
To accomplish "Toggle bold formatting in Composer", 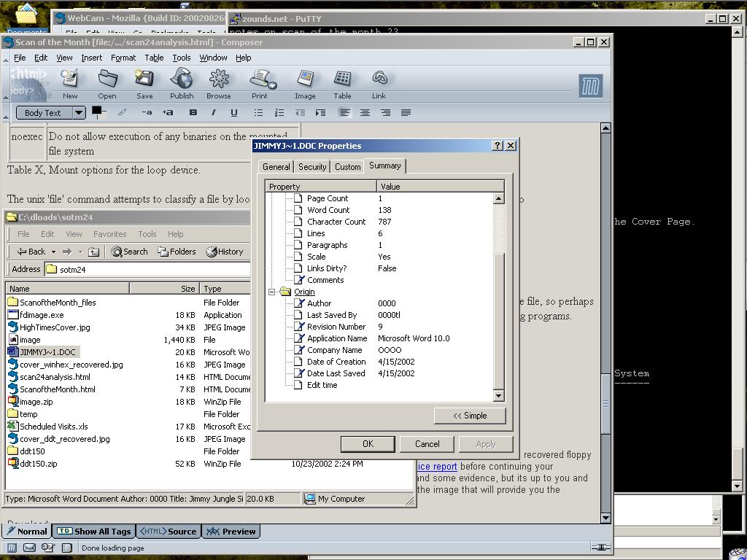I will point(193,113).
